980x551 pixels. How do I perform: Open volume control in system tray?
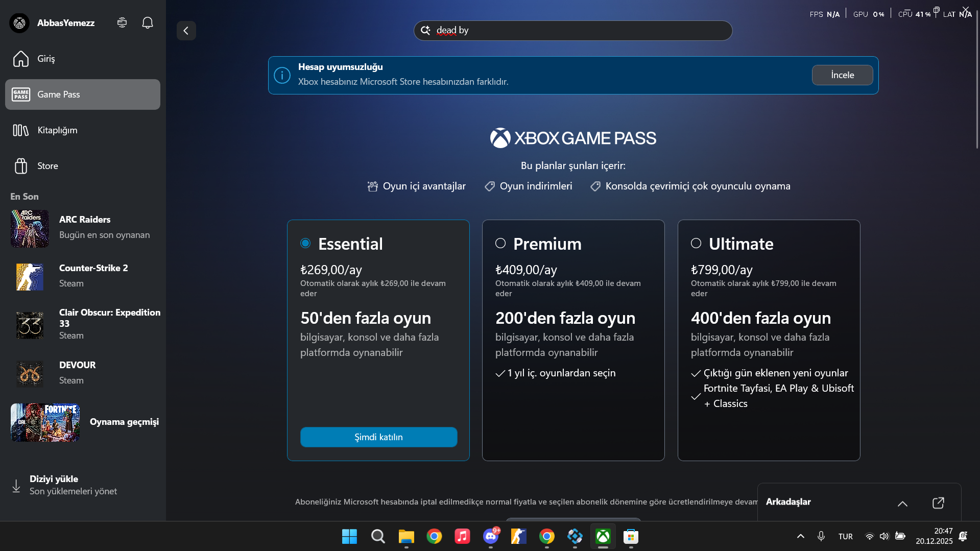(884, 536)
